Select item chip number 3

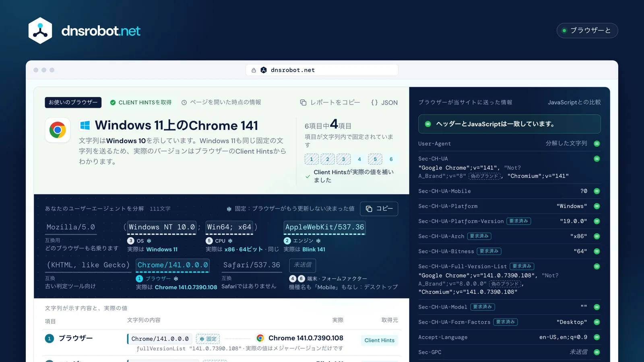pyautogui.click(x=343, y=159)
